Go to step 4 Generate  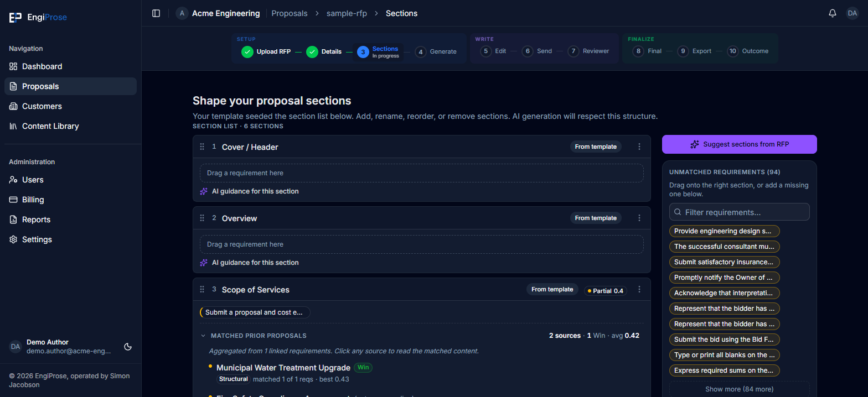436,51
